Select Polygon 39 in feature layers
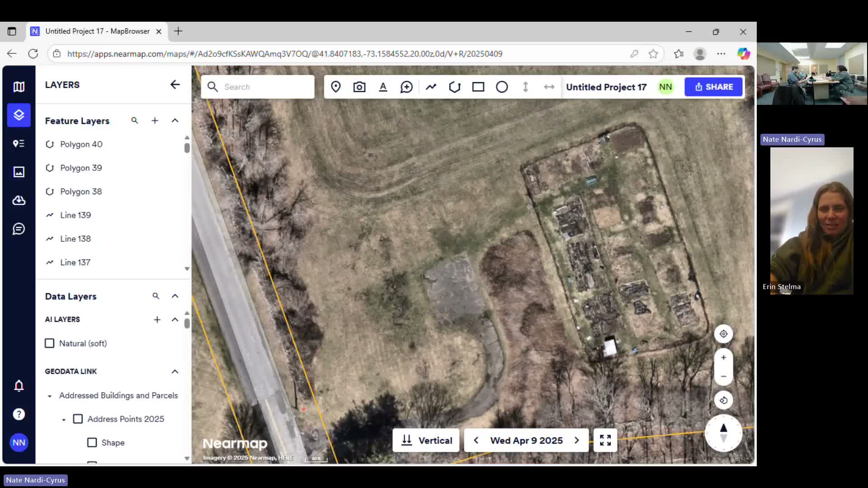 coord(81,168)
